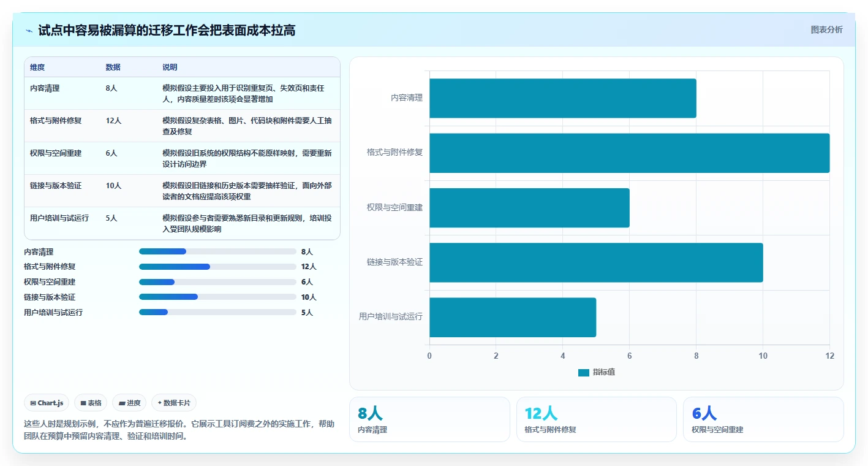The image size is (868, 466).
Task: Click the 链接与版本验证 progress bar
Action: (217, 297)
